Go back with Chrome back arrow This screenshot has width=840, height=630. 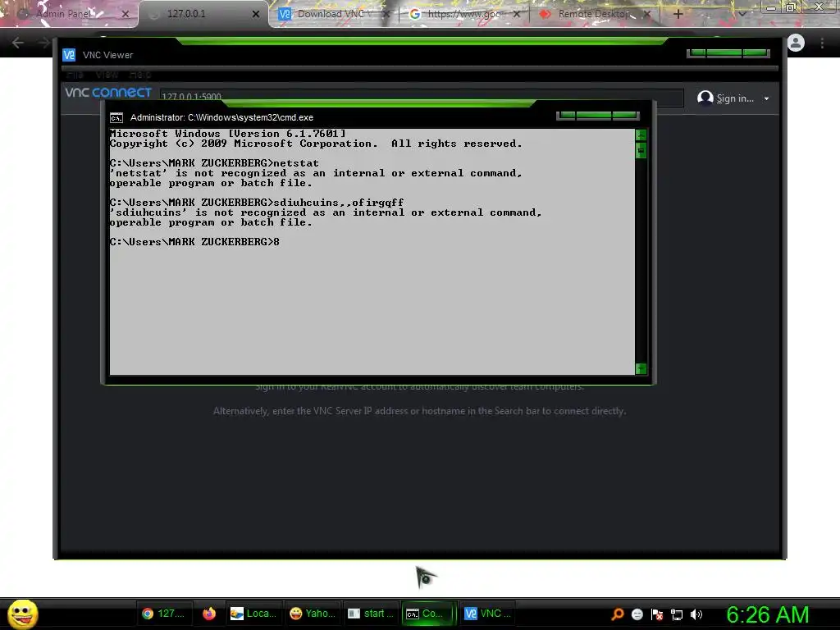click(18, 43)
